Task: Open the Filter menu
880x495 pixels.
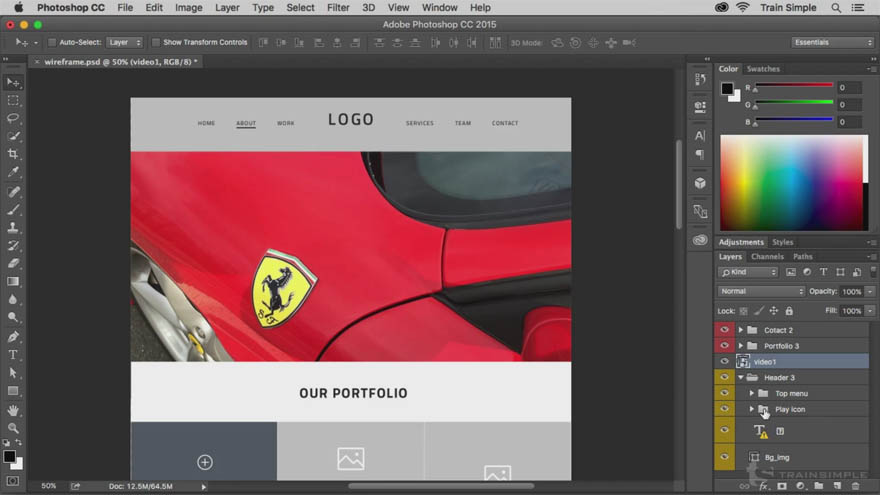Action: click(x=338, y=8)
